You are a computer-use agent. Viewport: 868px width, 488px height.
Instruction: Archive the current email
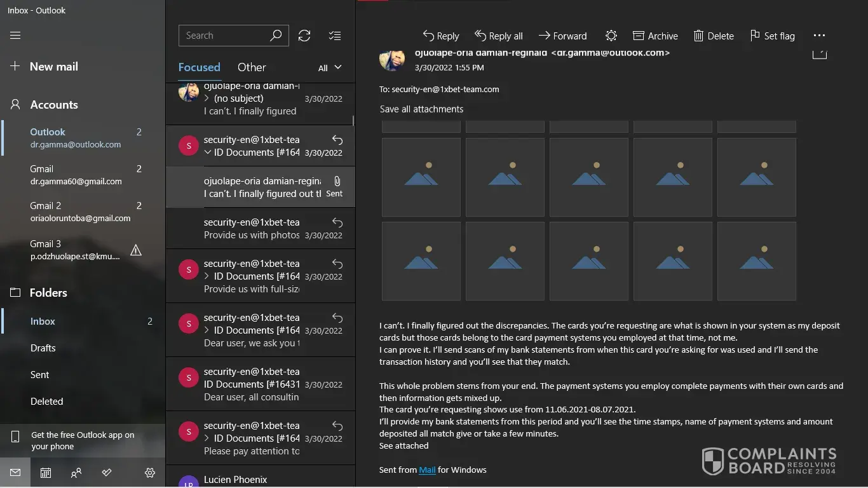655,36
